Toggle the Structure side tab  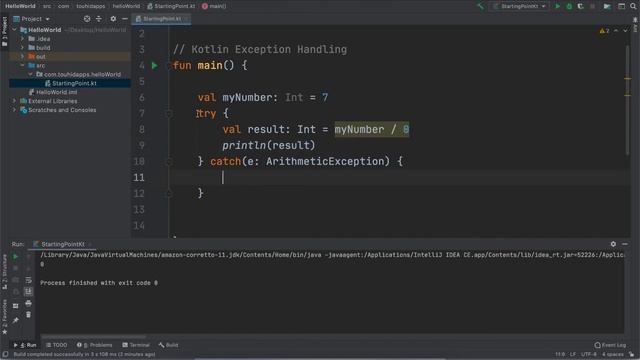tap(4, 271)
